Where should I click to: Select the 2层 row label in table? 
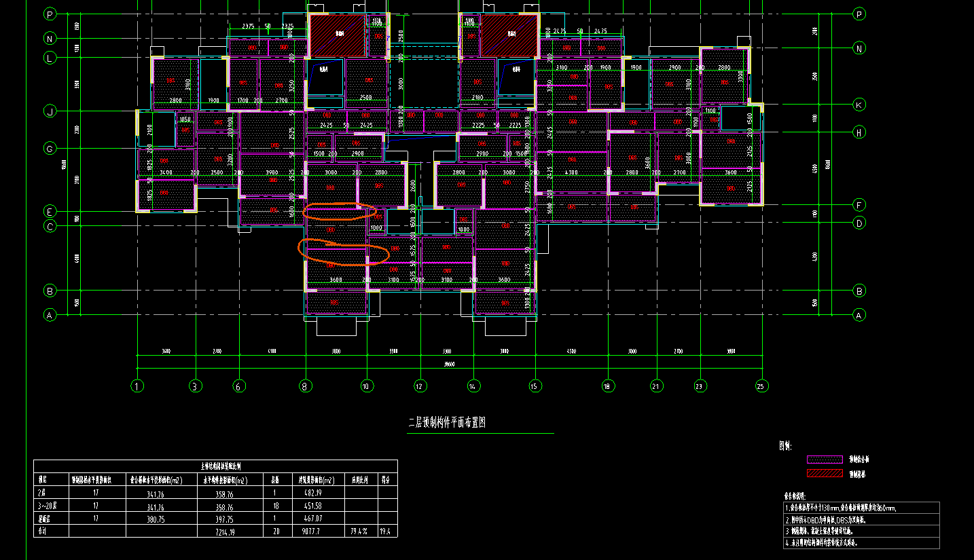[42, 493]
